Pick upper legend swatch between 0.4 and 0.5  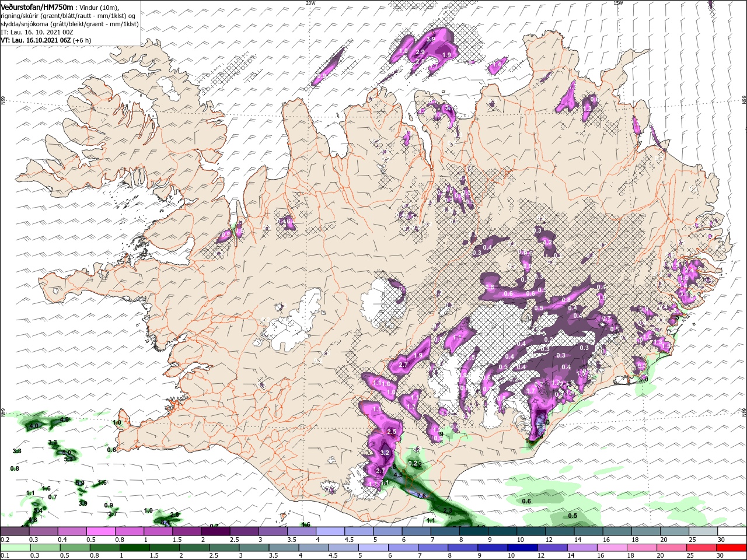pos(72,531)
